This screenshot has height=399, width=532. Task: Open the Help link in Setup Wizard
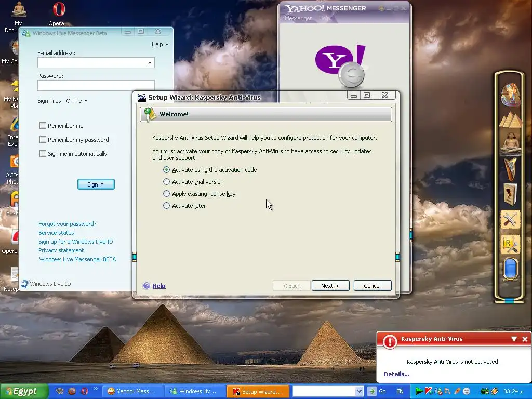[159, 286]
